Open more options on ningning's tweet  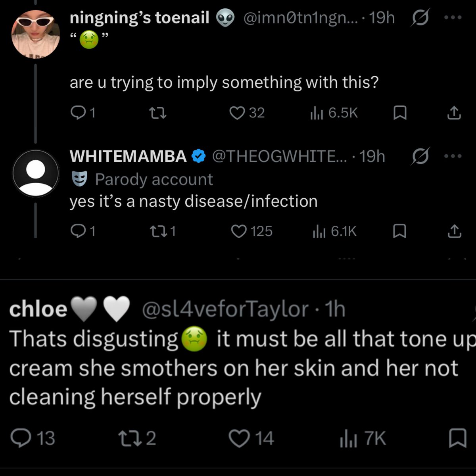tap(453, 17)
